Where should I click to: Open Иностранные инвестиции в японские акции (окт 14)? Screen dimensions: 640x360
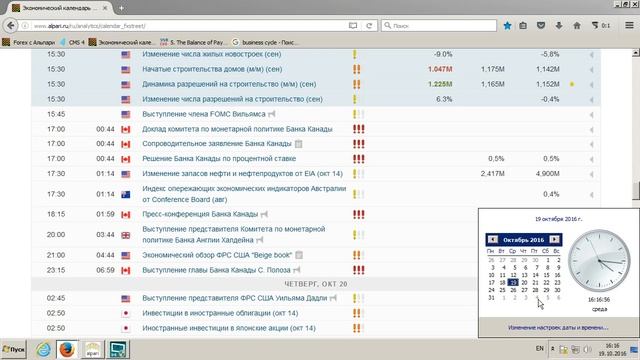[229, 328]
